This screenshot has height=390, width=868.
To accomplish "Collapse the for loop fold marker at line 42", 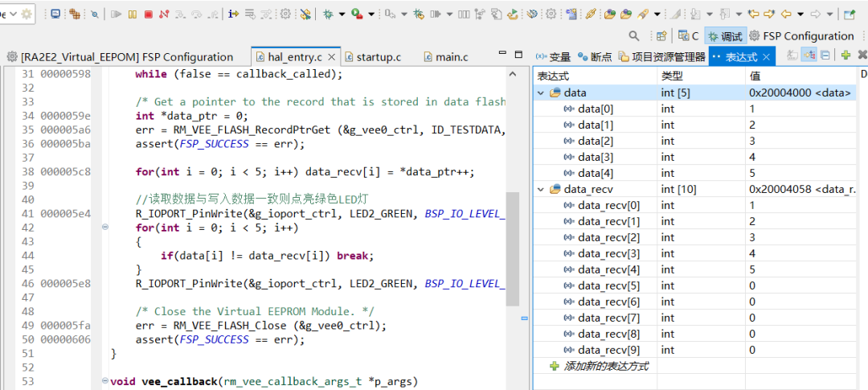I will 105,228.
